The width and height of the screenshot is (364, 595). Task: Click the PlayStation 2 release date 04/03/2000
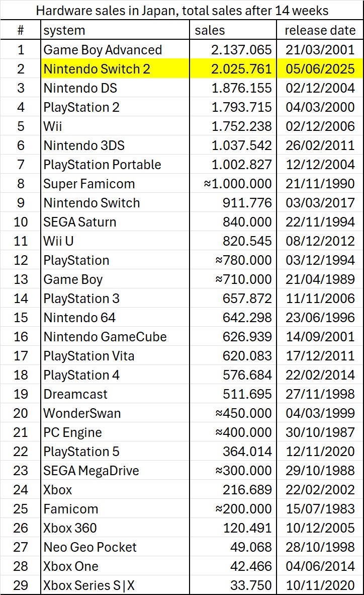click(320, 107)
